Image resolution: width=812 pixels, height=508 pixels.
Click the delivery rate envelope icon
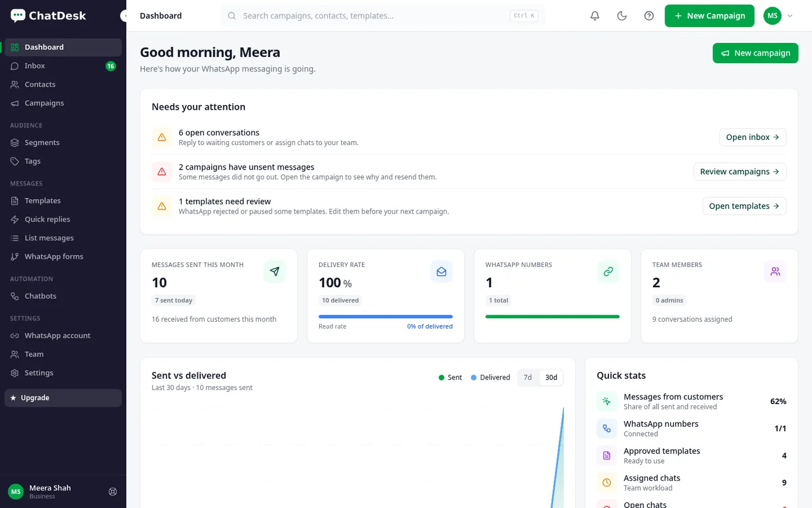[441, 271]
